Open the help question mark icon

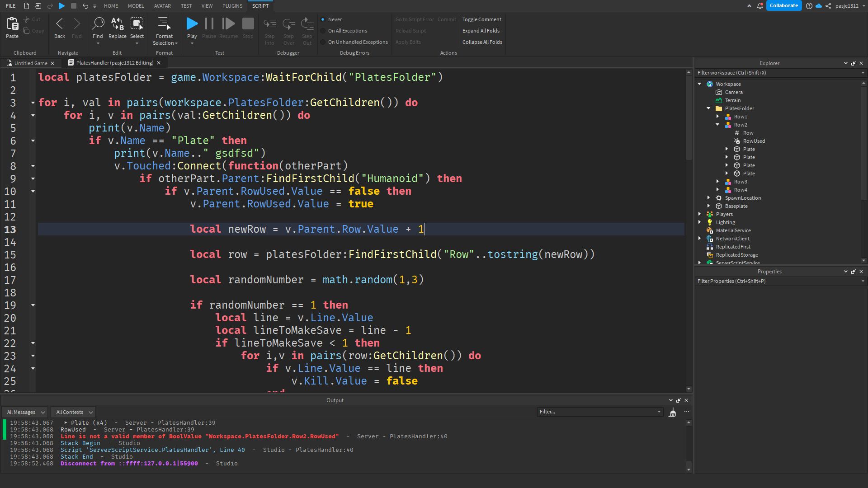pos(809,6)
